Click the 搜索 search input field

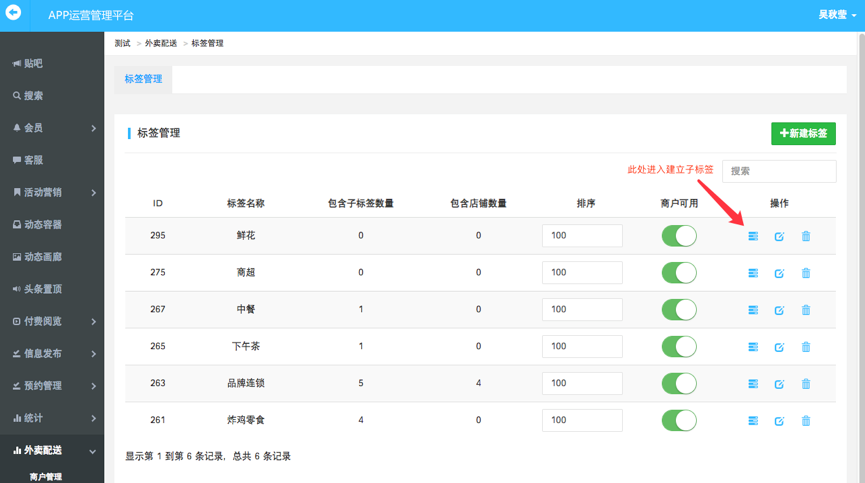(x=778, y=171)
